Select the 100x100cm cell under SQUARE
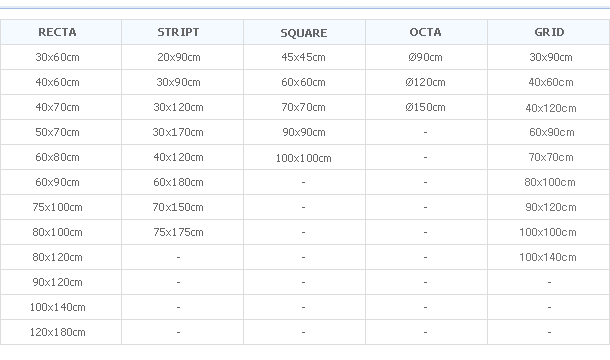The width and height of the screenshot is (610, 360). tap(304, 157)
